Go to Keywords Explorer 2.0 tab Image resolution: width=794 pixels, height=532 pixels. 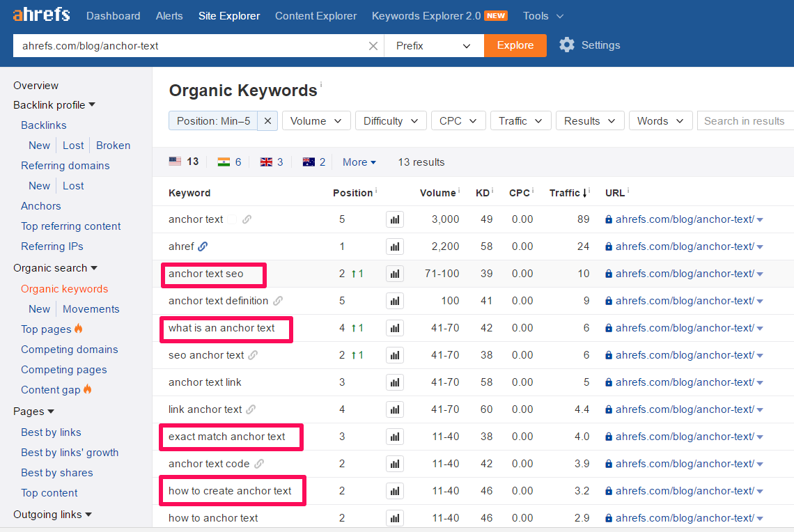[426, 15]
